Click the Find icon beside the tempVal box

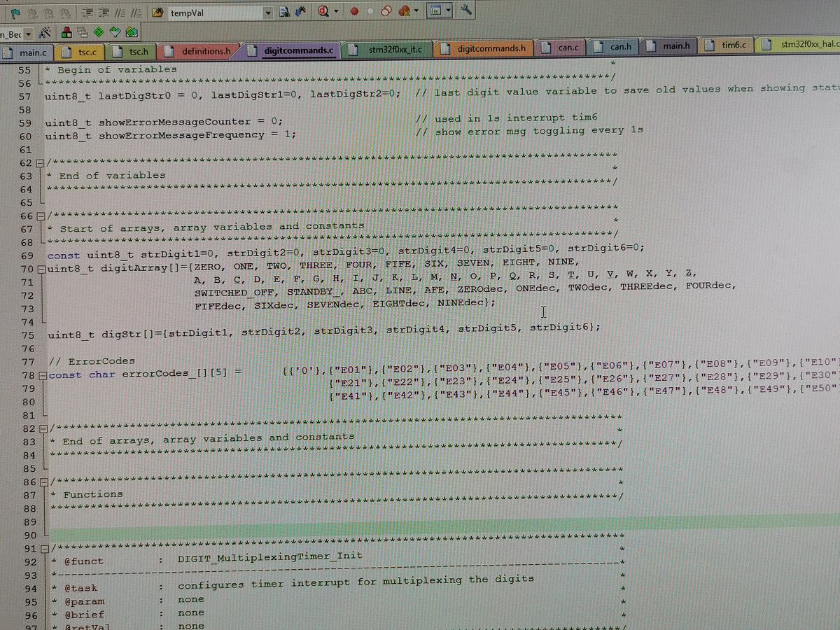coord(284,13)
